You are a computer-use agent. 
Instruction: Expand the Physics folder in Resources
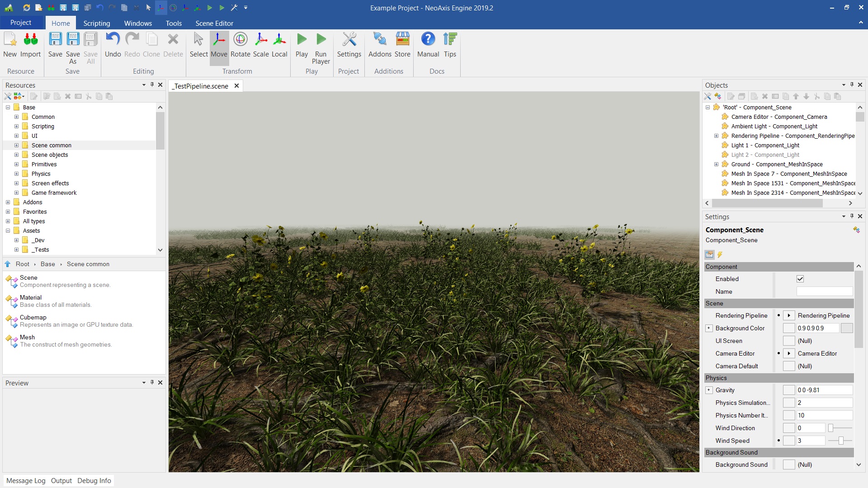click(16, 174)
